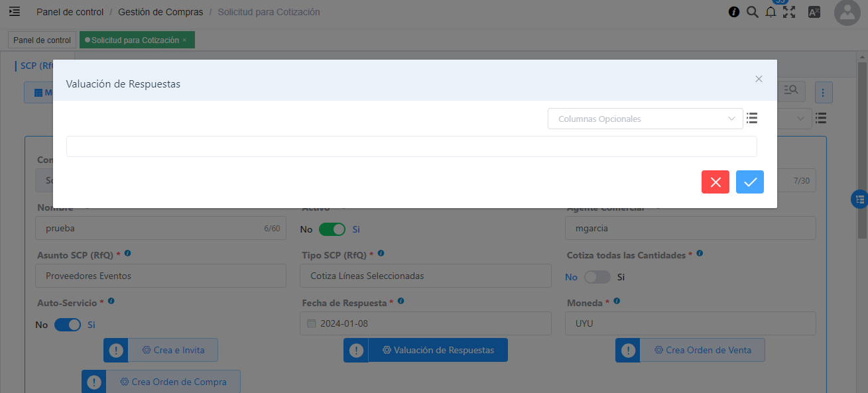Image resolution: width=868 pixels, height=393 pixels.
Task: Confirm with the blue checkmark button
Action: (x=749, y=182)
